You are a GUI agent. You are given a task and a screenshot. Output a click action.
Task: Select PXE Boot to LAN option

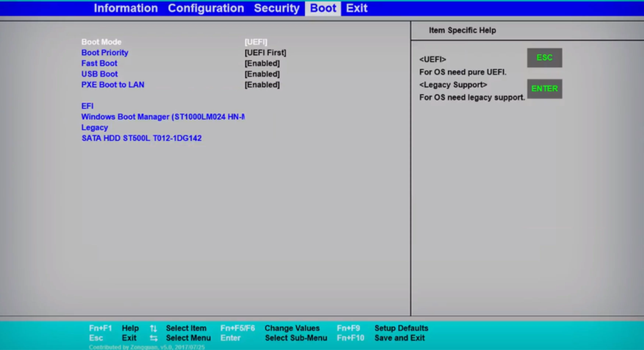[x=113, y=85]
